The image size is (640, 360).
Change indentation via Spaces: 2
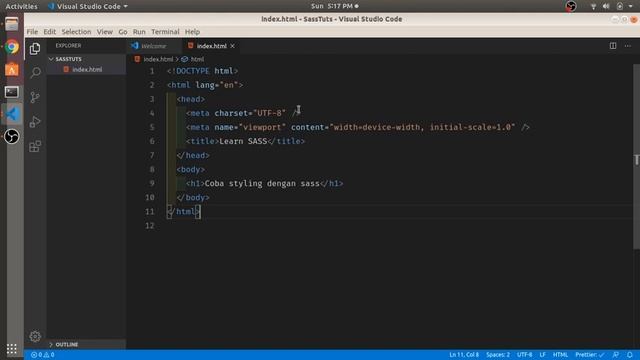(x=498, y=355)
